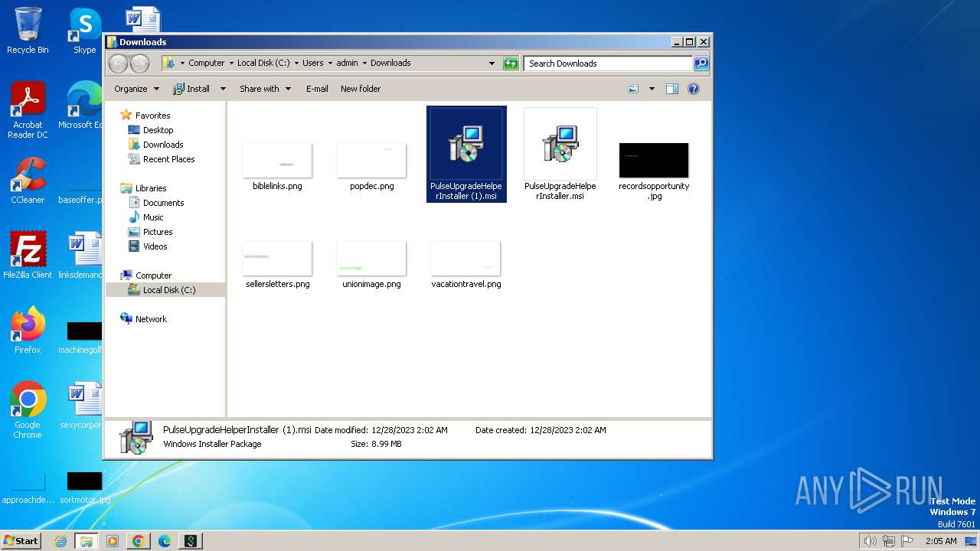Click the volume icon in system tray
Viewport: 980px width, 551px height.
(870, 541)
